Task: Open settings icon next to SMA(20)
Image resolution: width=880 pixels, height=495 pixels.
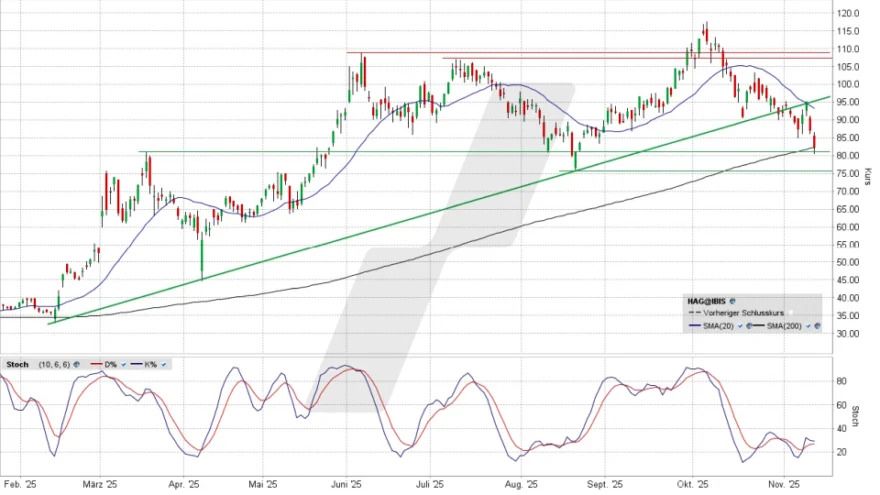Action: click(748, 326)
